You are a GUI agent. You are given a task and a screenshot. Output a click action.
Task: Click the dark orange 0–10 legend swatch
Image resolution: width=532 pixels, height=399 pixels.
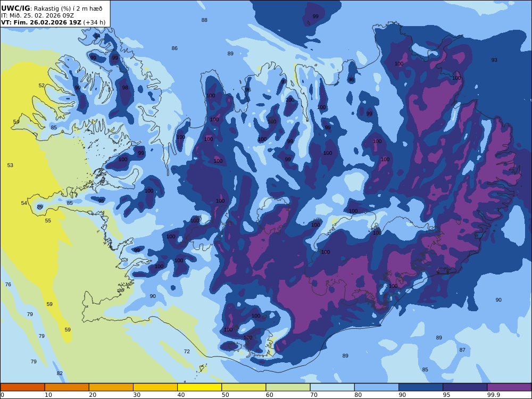pyautogui.click(x=22, y=387)
